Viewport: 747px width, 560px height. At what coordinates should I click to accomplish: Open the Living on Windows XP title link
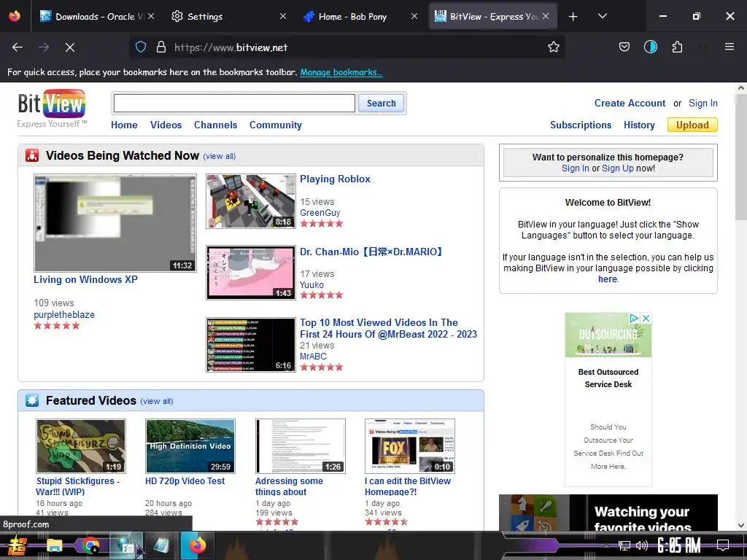(x=86, y=279)
